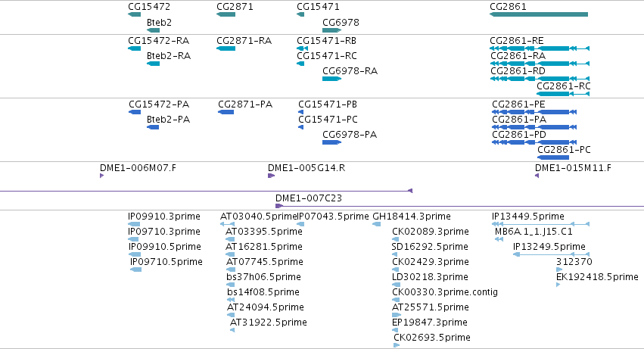Open protein CG15471-PB
The height and width of the screenshot is (349, 644).
tap(328, 104)
